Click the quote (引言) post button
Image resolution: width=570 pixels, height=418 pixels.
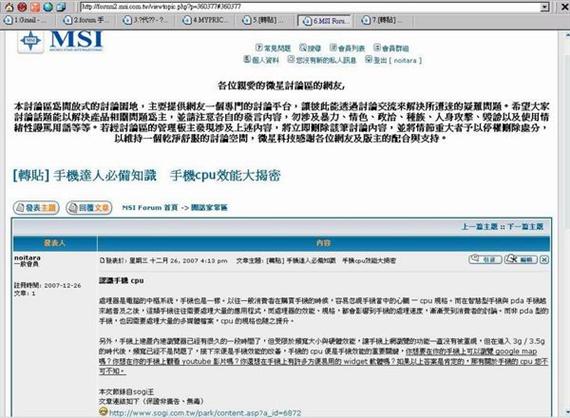point(485,260)
